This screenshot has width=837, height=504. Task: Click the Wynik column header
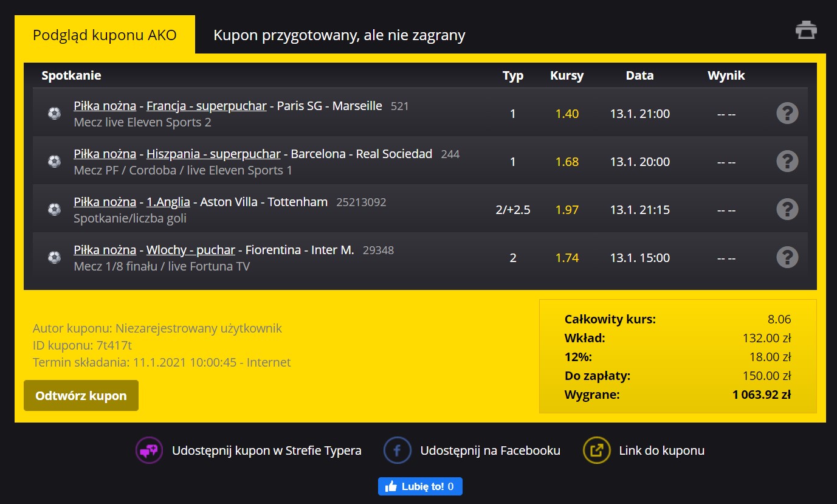click(726, 75)
